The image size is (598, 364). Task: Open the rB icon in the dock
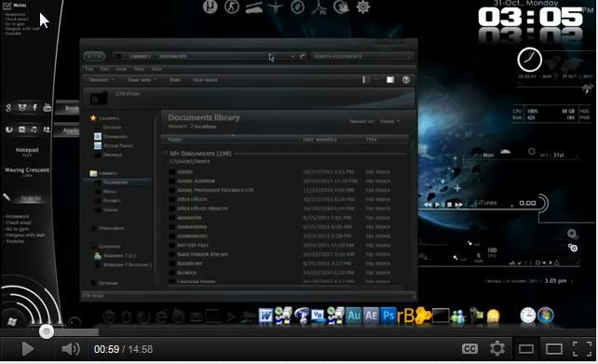pos(405,316)
